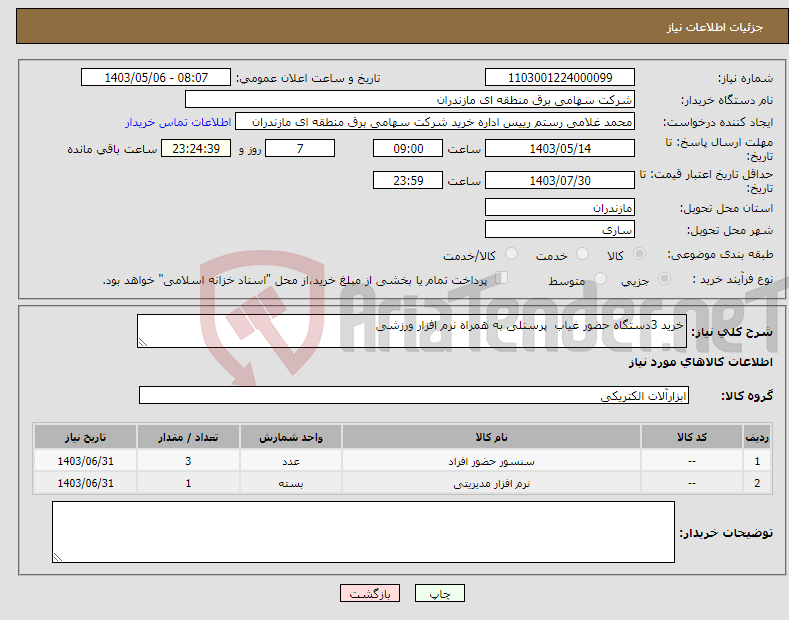Click the resize grip of buyer notes textarea
This screenshot has width=789, height=620.
(x=58, y=557)
